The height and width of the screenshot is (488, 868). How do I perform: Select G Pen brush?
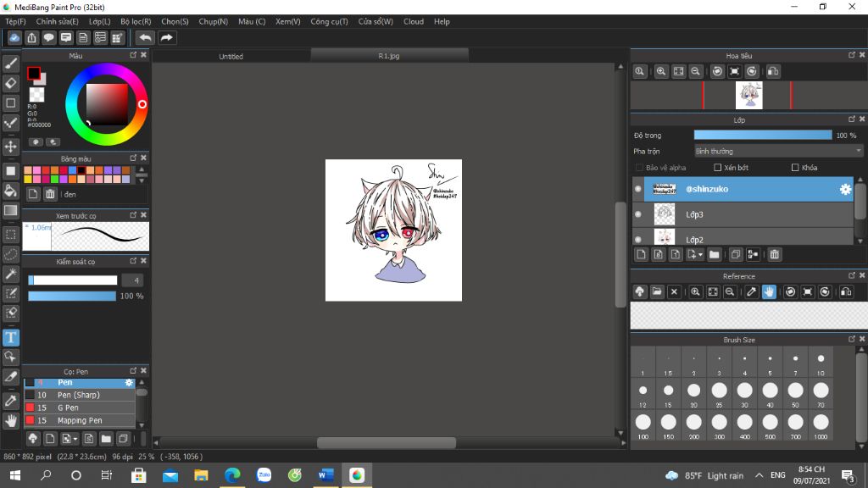click(x=79, y=408)
